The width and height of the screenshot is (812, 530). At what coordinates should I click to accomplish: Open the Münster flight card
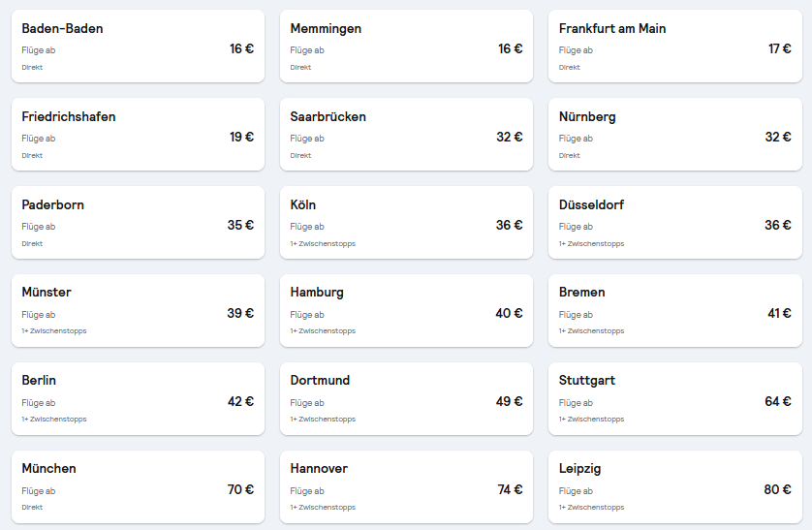[x=138, y=310]
